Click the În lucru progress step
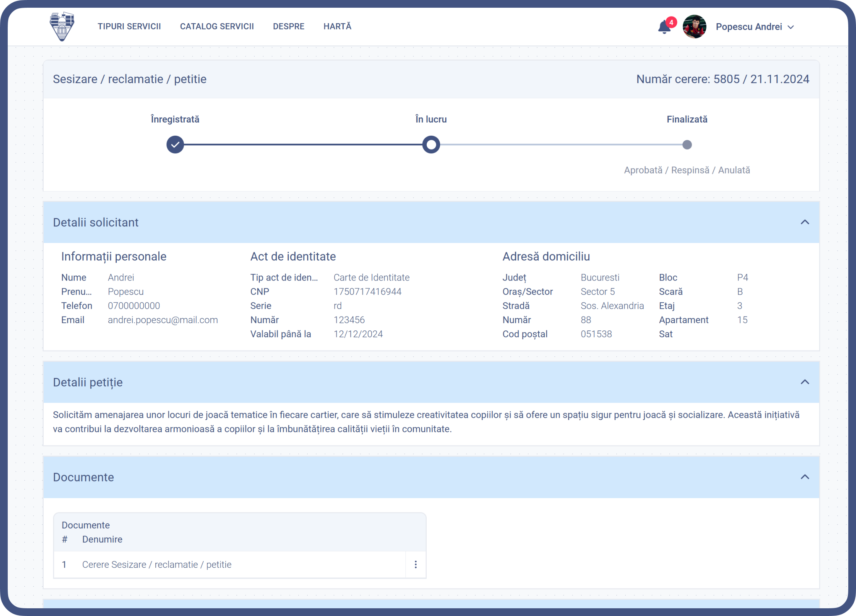Screen dimensions: 856x616 431,145
